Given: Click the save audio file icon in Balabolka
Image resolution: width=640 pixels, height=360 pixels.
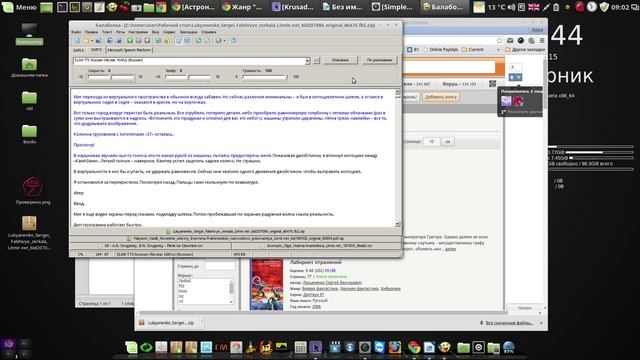Looking at the screenshot, I should pos(110,40).
